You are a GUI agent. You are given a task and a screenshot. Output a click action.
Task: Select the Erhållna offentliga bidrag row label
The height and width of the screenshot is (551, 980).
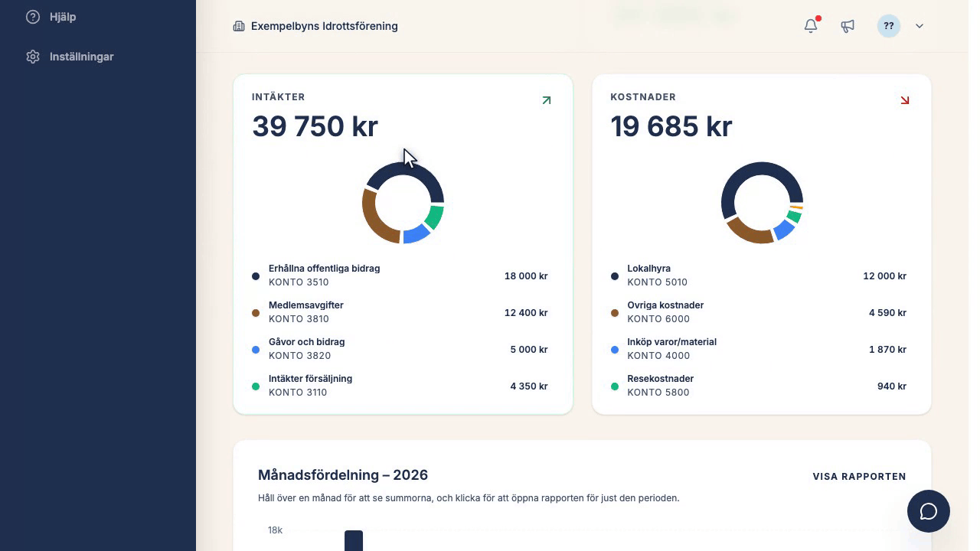324,269
